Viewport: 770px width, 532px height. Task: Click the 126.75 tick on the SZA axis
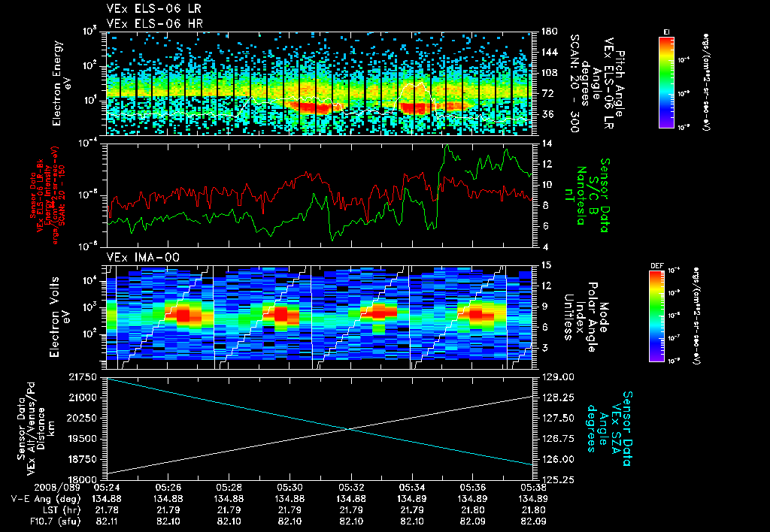point(557,439)
